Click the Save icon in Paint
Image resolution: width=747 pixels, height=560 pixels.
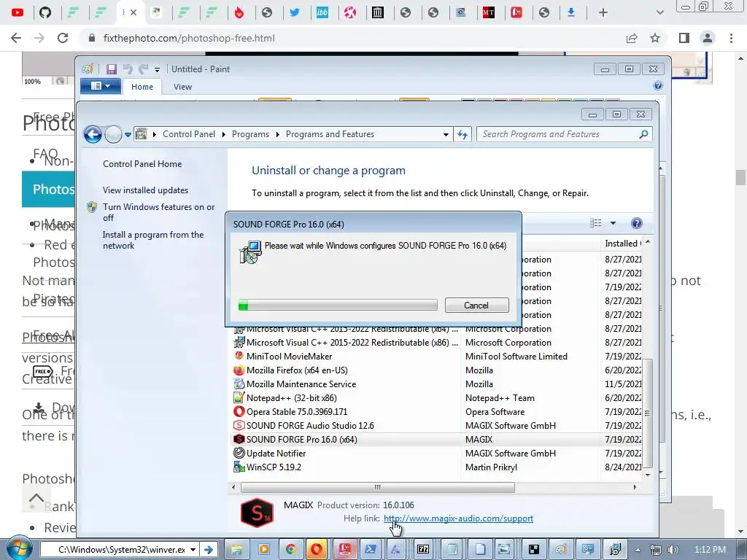point(112,69)
